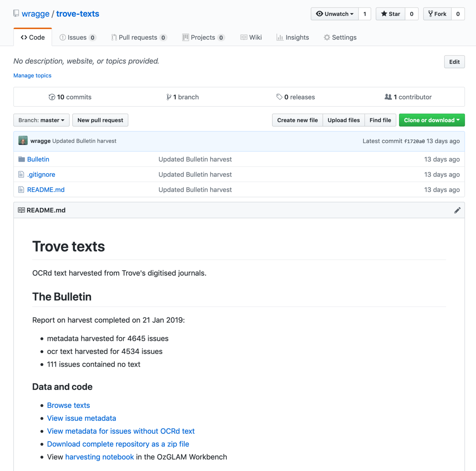Image resolution: width=476 pixels, height=471 pixels.
Task: Open the Settings tab
Action: pyautogui.click(x=340, y=37)
